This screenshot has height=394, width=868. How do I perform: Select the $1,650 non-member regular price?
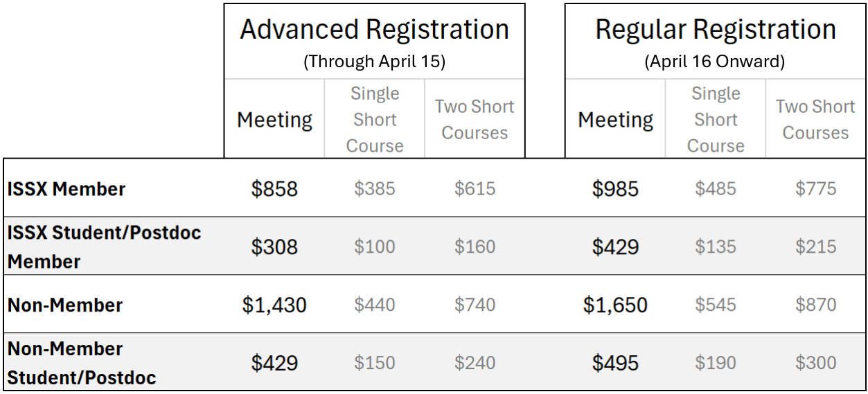[x=615, y=305]
